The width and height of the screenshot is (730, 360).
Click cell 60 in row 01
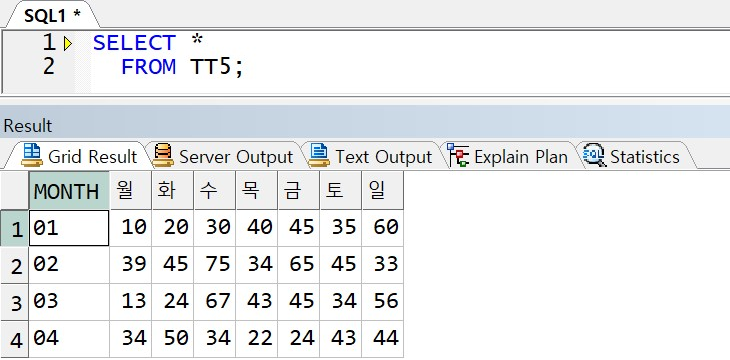(x=382, y=228)
